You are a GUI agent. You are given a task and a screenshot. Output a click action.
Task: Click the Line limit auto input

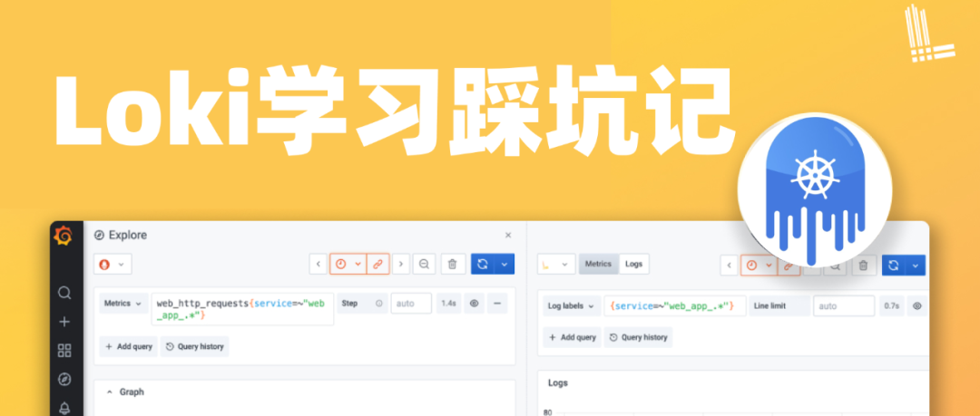[x=844, y=306]
